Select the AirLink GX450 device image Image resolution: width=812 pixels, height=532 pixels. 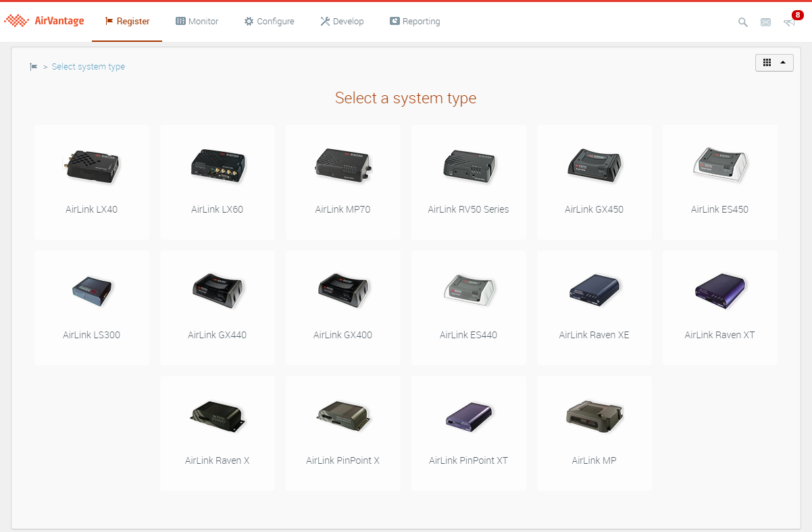594,166
